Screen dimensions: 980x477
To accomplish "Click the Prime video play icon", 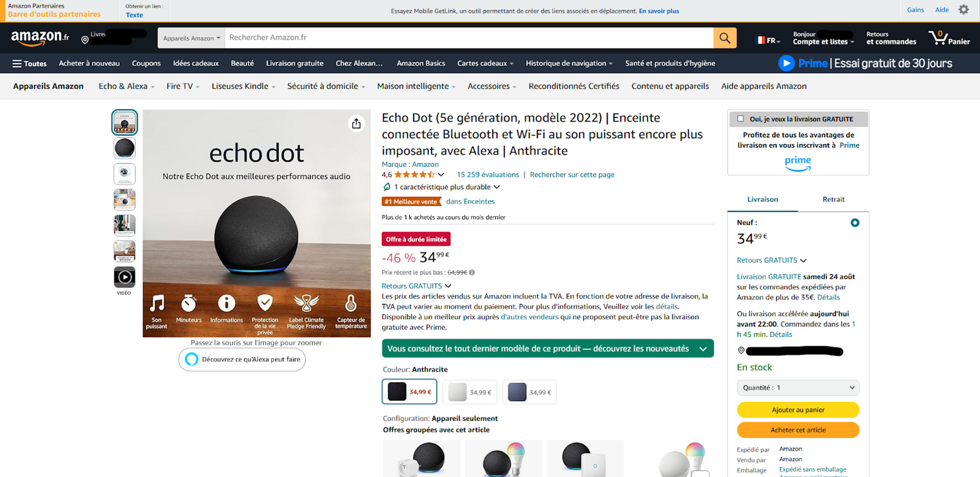I will 786,63.
